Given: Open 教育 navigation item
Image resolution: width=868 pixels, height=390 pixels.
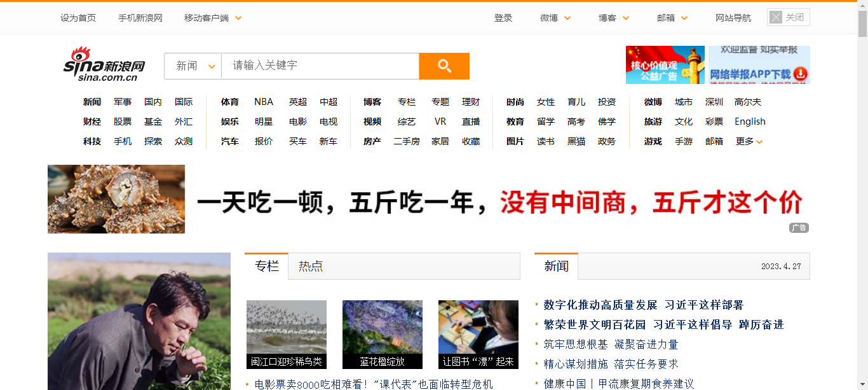Looking at the screenshot, I should tap(515, 122).
